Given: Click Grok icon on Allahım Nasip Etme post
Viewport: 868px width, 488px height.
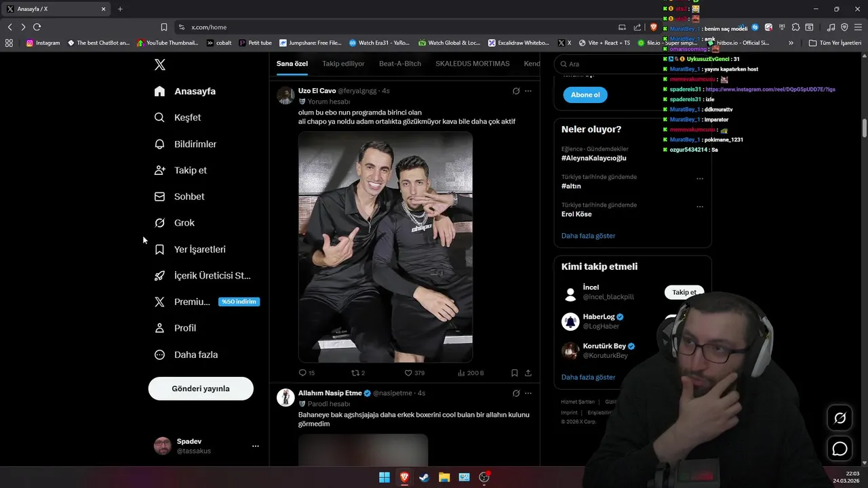Looking at the screenshot, I should [x=516, y=393].
